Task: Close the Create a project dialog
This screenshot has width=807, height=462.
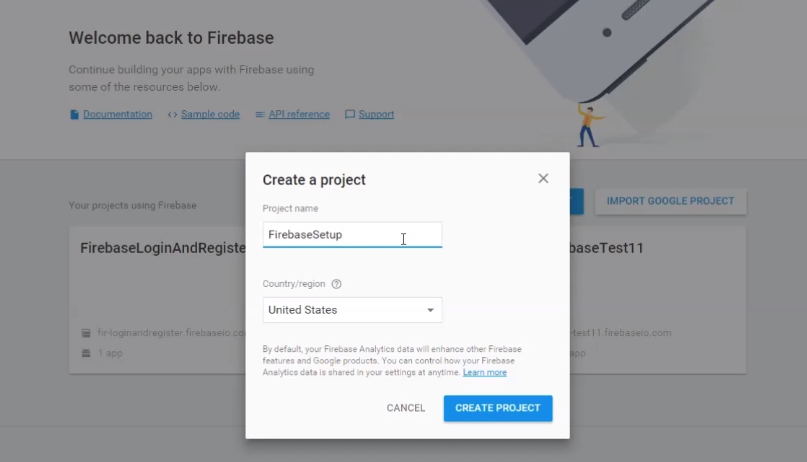Action: coord(543,179)
